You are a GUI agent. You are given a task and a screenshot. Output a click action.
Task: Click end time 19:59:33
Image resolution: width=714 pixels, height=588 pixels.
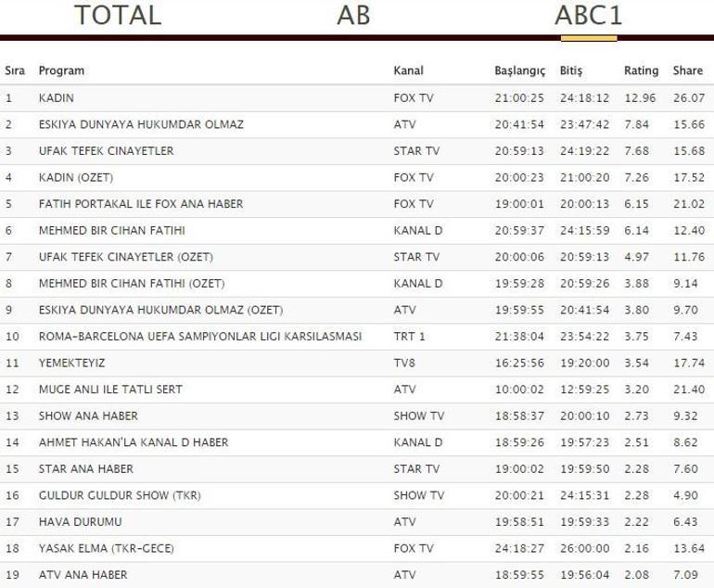coord(585,521)
